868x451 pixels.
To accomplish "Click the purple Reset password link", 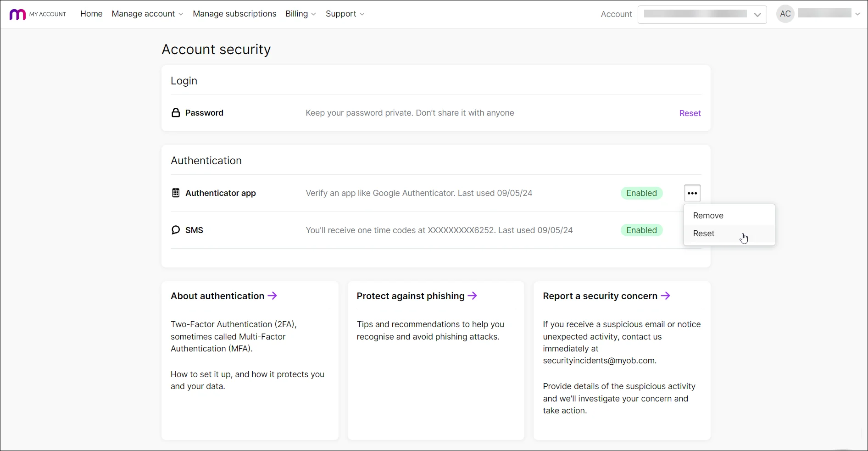I will click(x=690, y=113).
